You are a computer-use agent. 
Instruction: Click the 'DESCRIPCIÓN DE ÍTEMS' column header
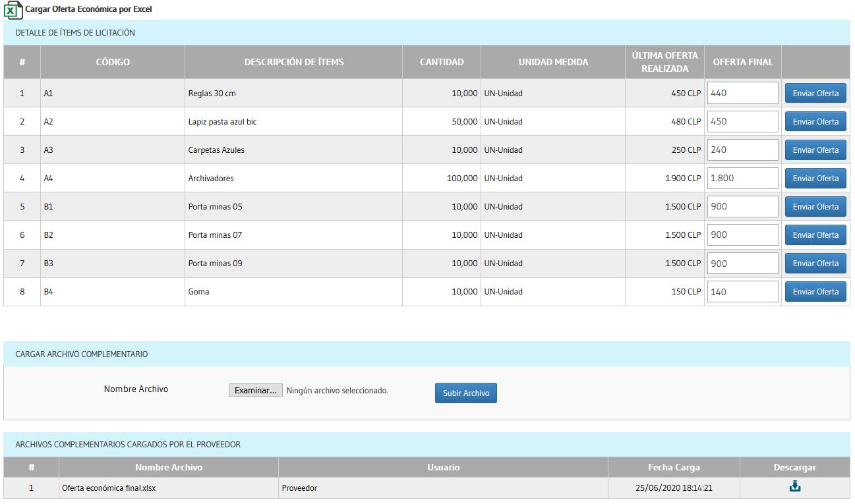tap(294, 62)
